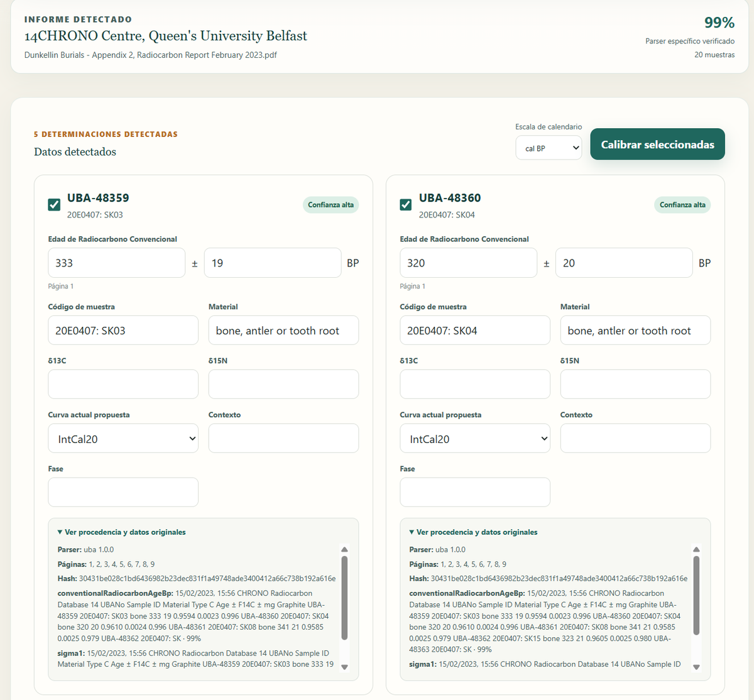
Task: Click the empty δ15N field for UBA-48359
Action: click(x=283, y=385)
